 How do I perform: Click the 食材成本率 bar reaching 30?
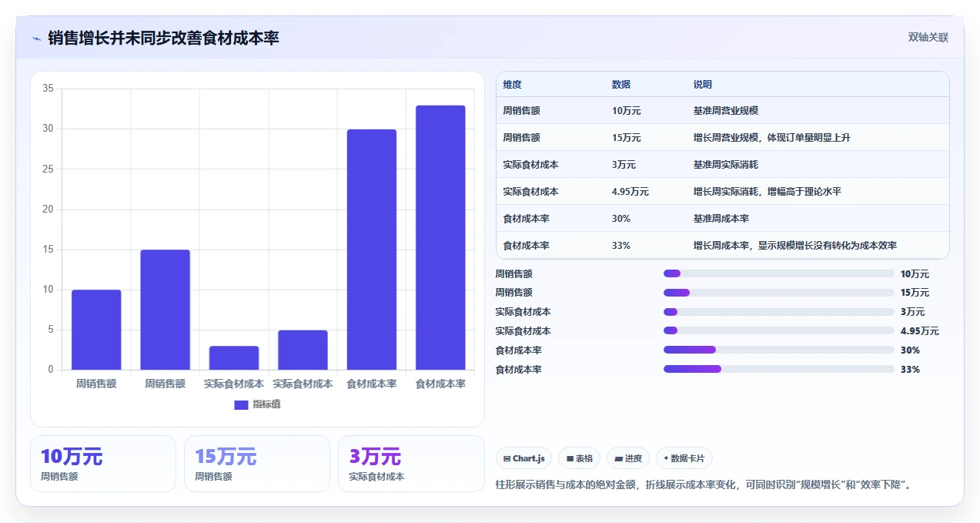372,250
